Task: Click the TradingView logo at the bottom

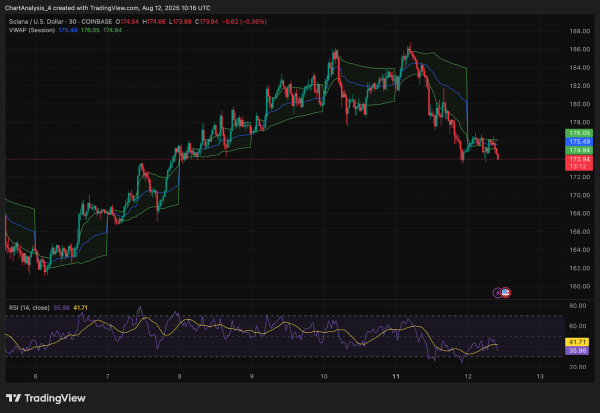Action: tap(46, 398)
